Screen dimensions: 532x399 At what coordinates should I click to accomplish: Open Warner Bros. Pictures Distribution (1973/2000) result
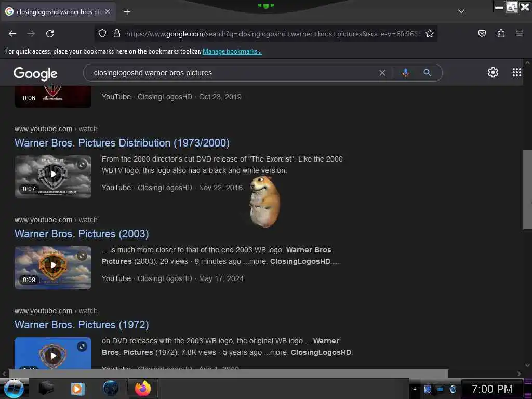tap(122, 143)
